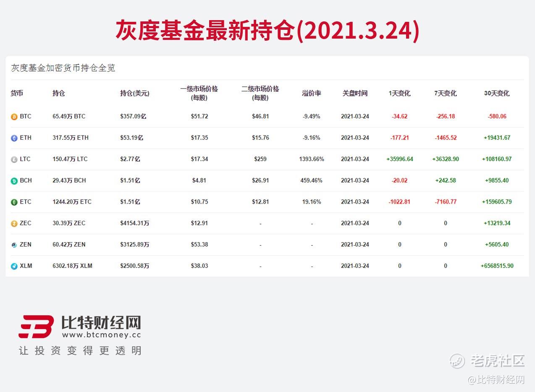This screenshot has width=535, height=392.
Task: Click the LTC coin icon
Action: tap(14, 159)
